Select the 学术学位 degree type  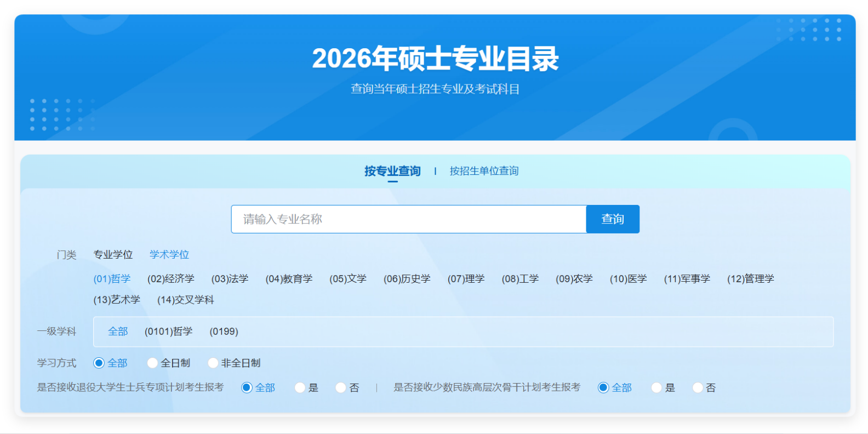(x=169, y=255)
